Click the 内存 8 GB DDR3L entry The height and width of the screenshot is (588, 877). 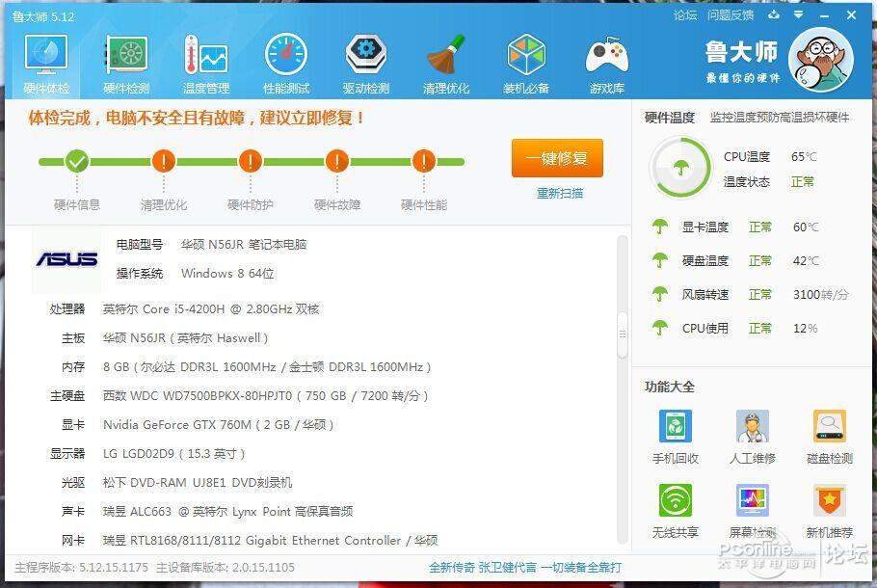246,367
